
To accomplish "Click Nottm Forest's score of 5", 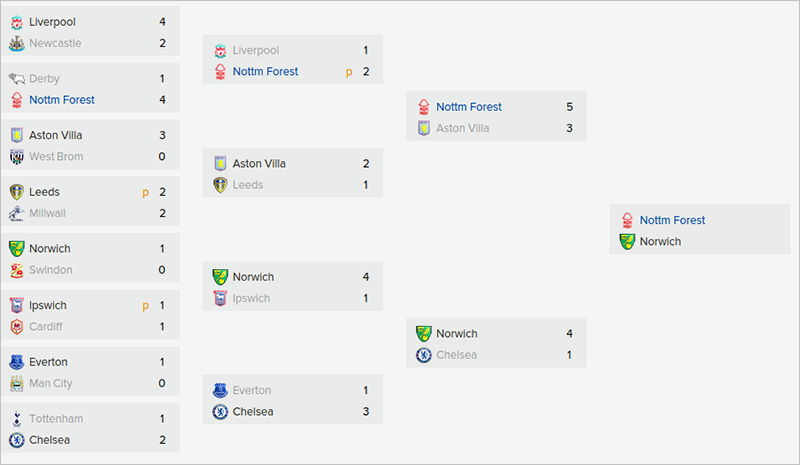I will (x=569, y=106).
